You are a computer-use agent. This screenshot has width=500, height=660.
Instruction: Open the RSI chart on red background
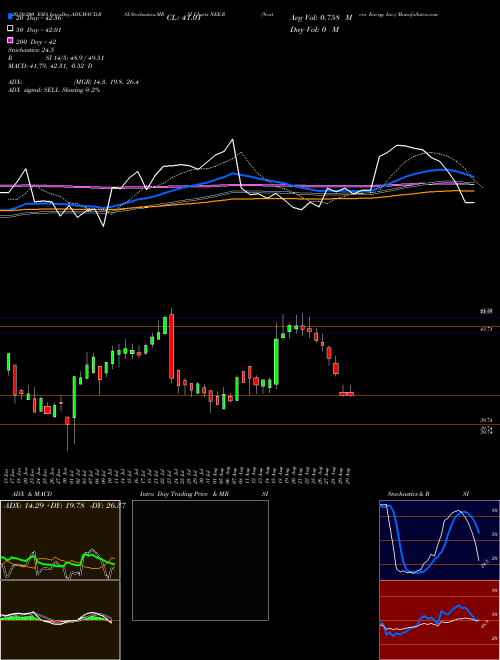[x=439, y=620]
